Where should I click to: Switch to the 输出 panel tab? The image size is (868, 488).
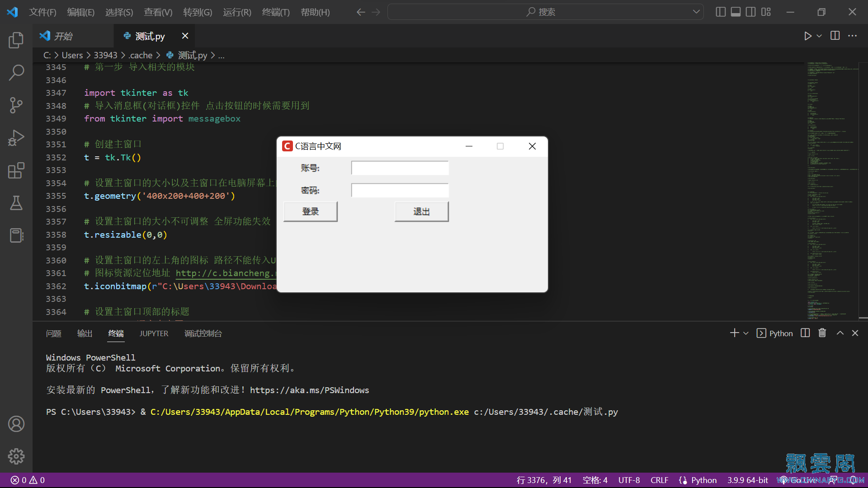(85, 333)
